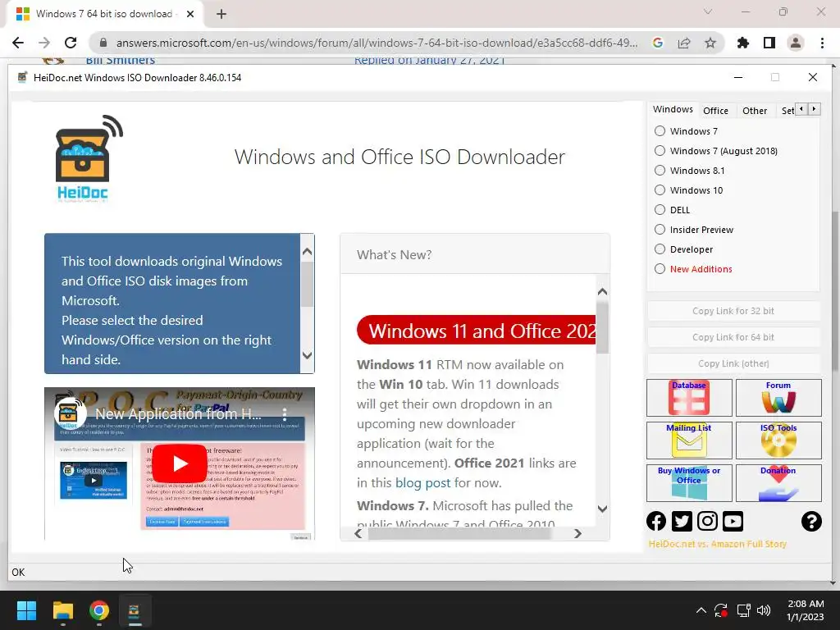Image resolution: width=840 pixels, height=630 pixels.
Task: Click Copy Link for 32 bit
Action: (x=733, y=311)
